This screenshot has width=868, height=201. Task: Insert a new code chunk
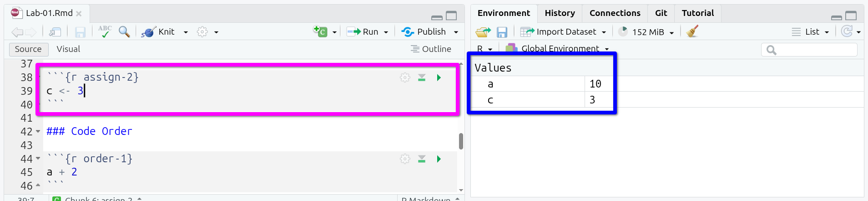[321, 31]
